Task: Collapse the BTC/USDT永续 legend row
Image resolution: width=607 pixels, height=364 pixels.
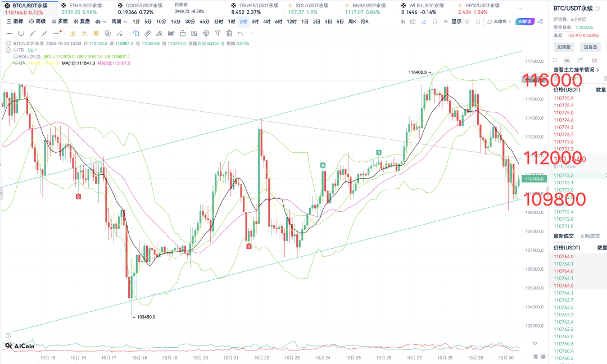Action: click(x=7, y=43)
